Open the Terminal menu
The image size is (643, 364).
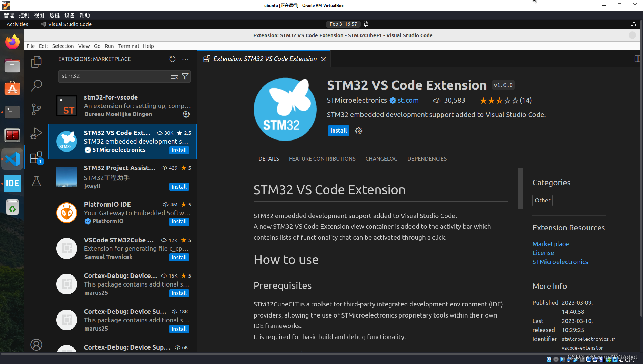coord(128,46)
